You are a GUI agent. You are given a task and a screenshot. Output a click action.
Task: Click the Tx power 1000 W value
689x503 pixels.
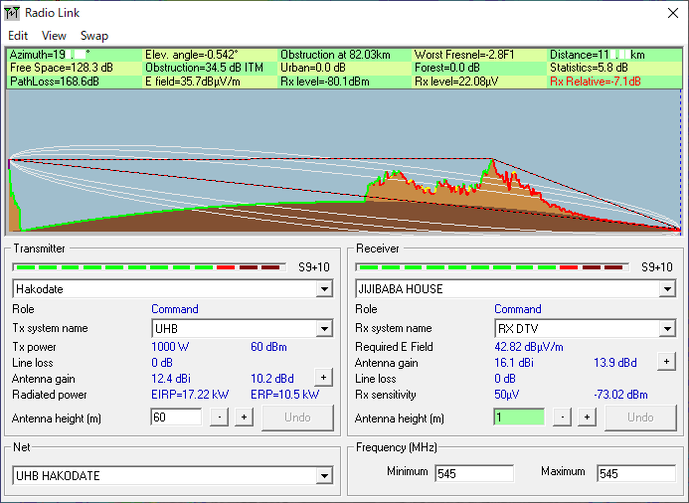(170, 347)
